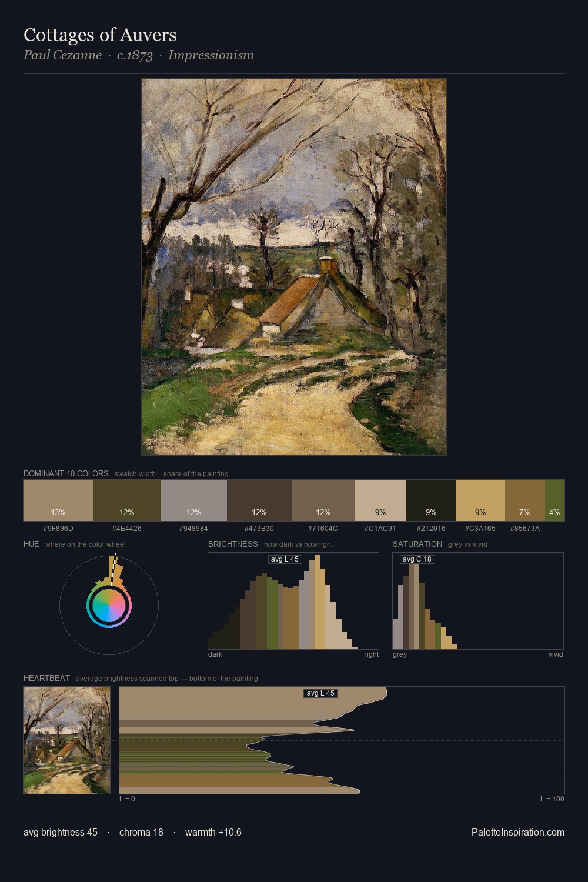The image size is (588, 882).
Task: Click the 'HUE' section heading
Action: point(31,544)
